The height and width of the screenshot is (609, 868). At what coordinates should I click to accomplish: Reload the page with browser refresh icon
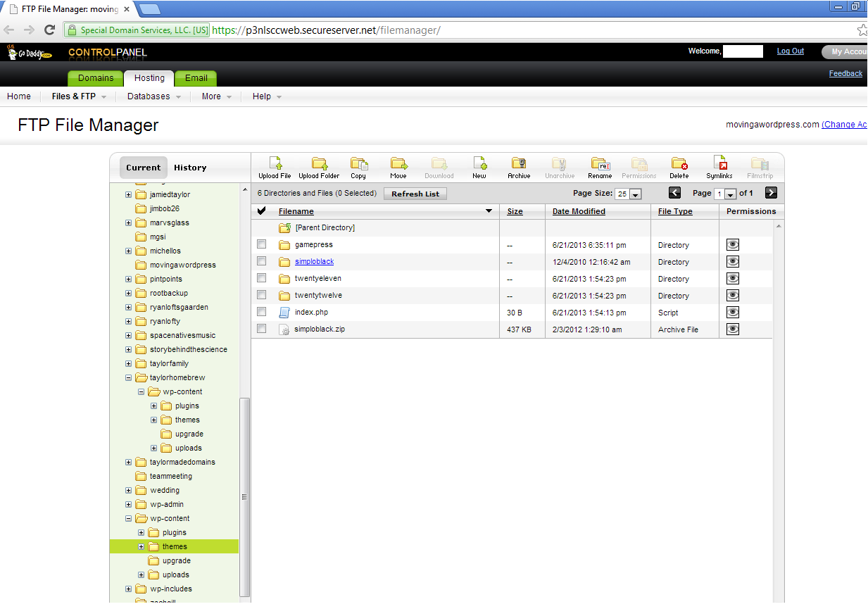click(49, 30)
